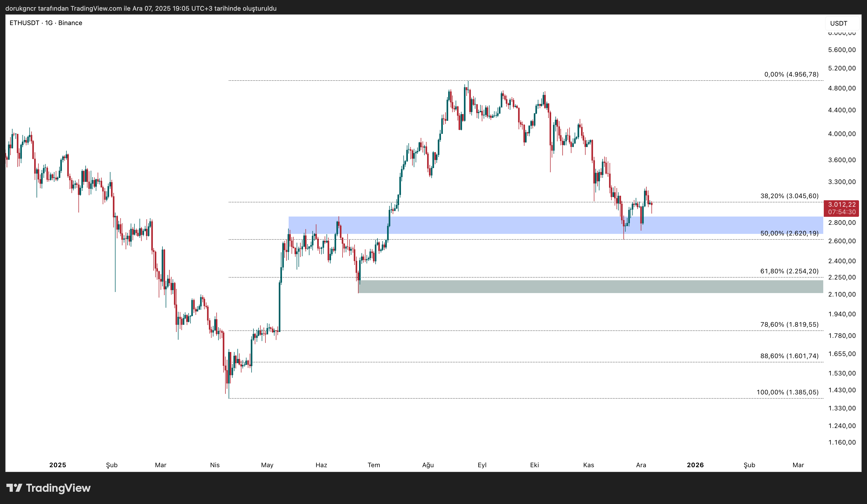Click the 1.940,00 price scale label
This screenshot has height=504, width=867.
[x=842, y=314]
